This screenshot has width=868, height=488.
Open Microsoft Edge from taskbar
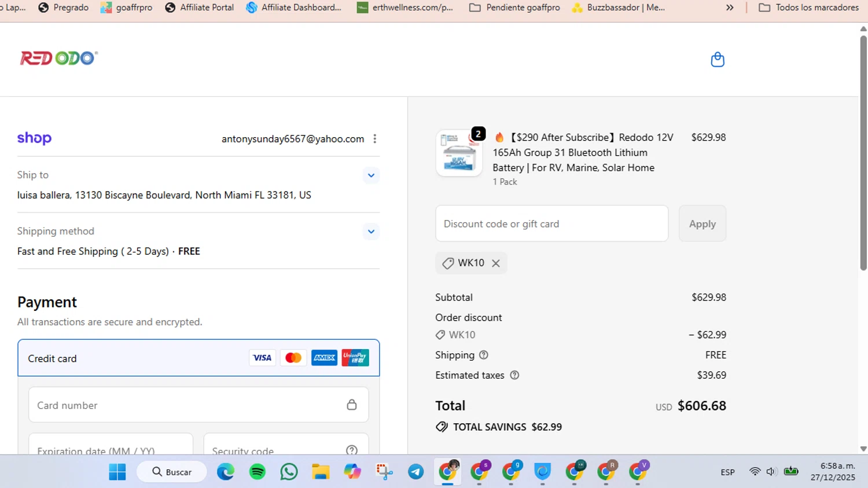click(x=226, y=472)
